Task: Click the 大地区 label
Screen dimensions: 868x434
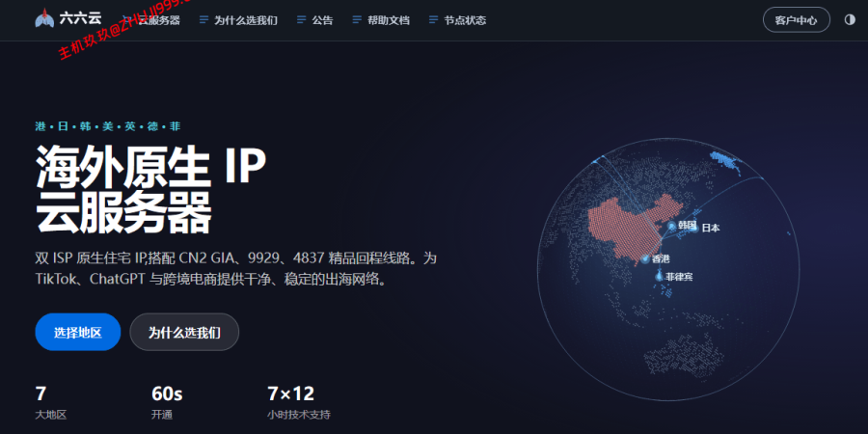Action: pyautogui.click(x=51, y=415)
